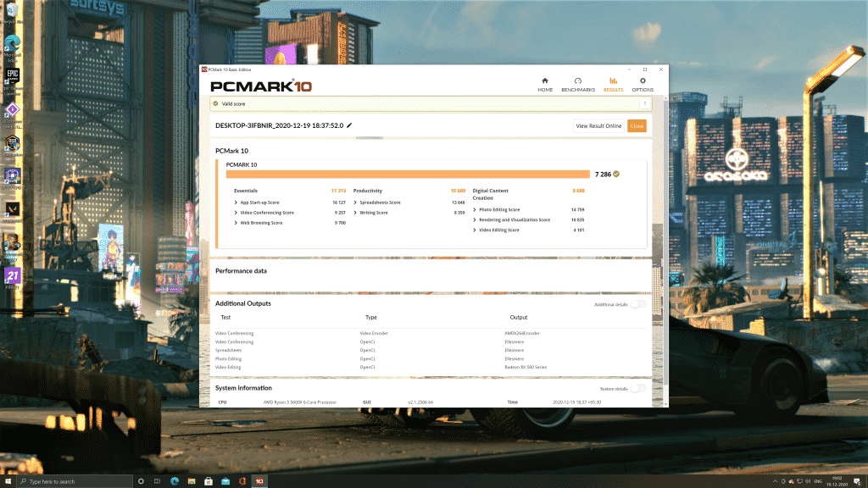
Task: Expand Video Conferencing Score details
Action: 236,213
